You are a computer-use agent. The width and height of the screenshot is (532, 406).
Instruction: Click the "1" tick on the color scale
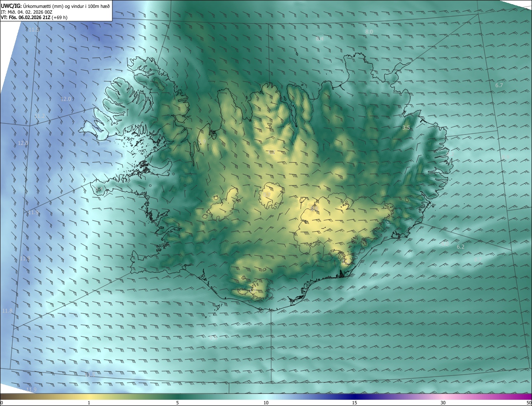click(x=89, y=403)
